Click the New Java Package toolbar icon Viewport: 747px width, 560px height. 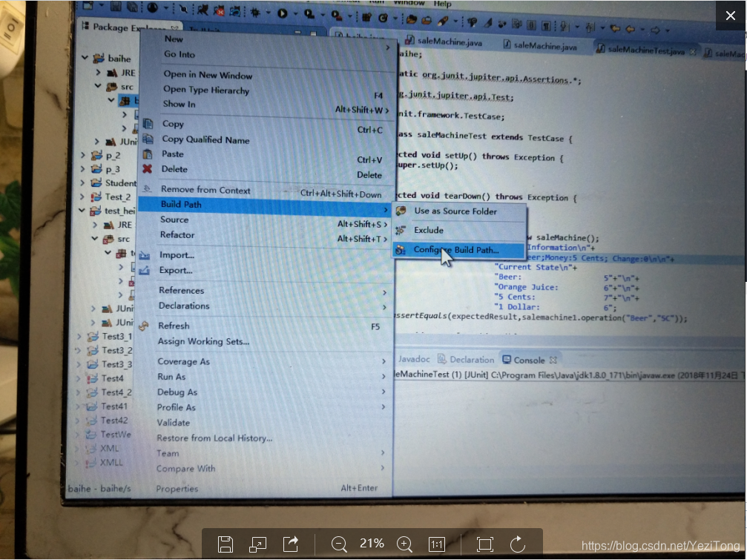366,18
